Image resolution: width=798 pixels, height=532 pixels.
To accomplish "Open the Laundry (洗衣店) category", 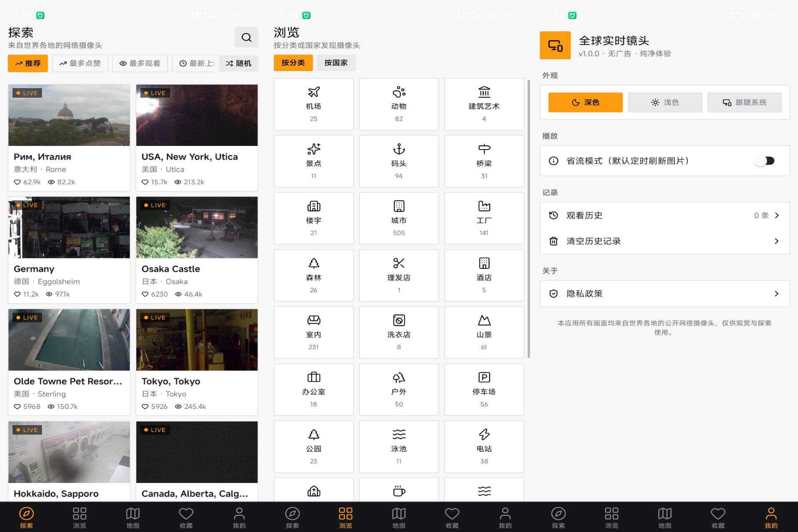I will pos(399,332).
